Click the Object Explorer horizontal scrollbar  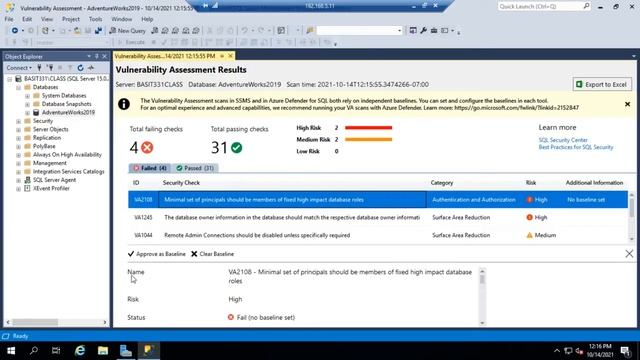click(56, 322)
